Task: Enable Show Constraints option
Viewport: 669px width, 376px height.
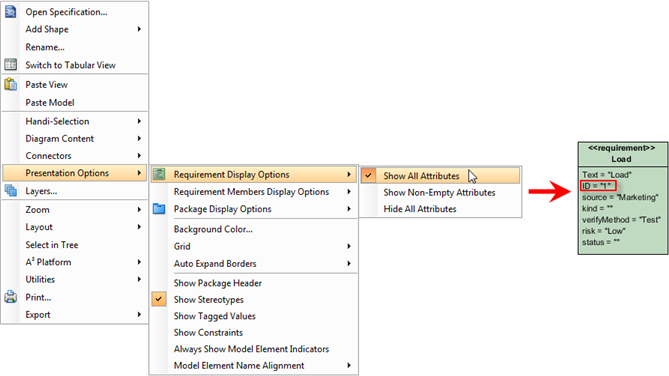Action: pyautogui.click(x=208, y=332)
